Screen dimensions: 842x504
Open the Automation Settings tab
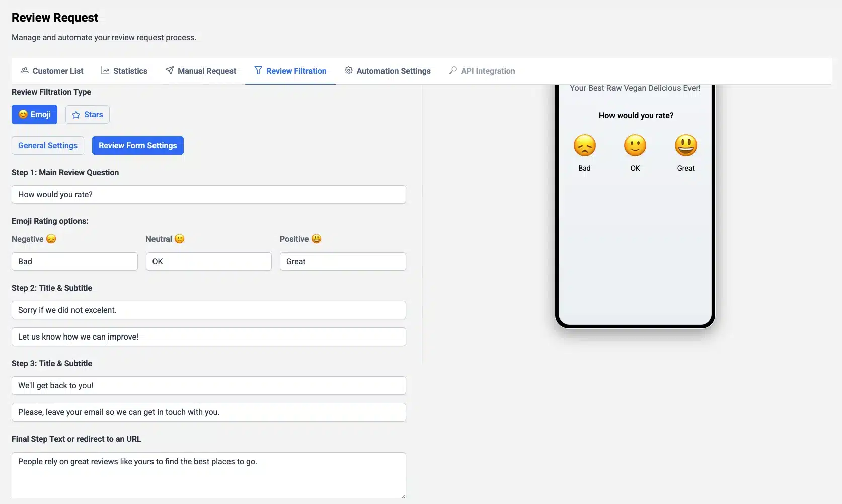point(393,71)
